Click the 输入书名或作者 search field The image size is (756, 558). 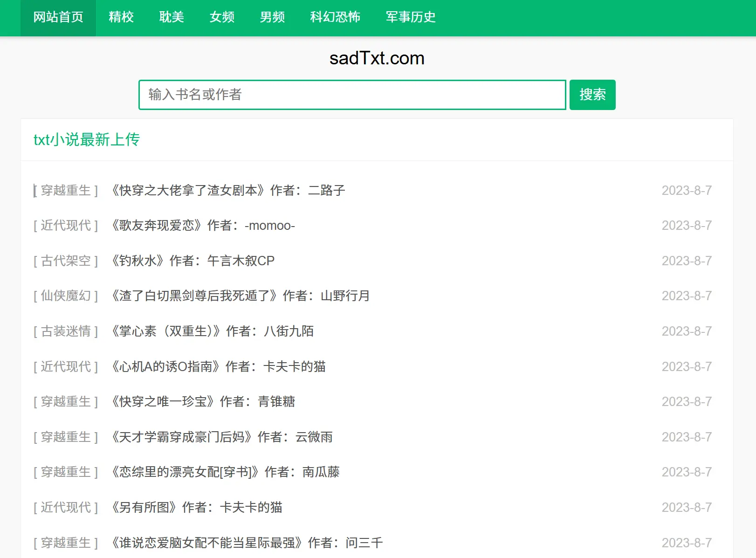pos(352,95)
